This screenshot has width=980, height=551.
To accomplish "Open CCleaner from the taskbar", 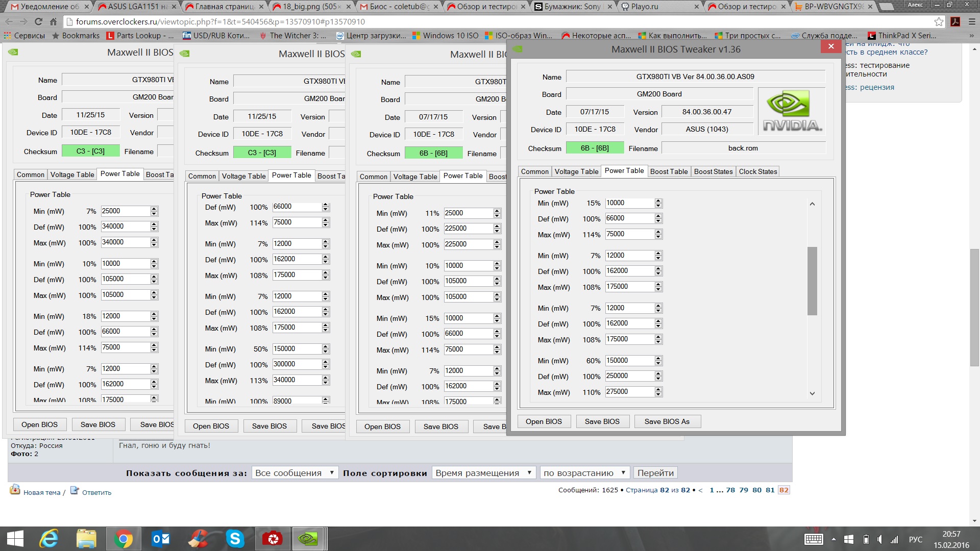I will click(197, 539).
